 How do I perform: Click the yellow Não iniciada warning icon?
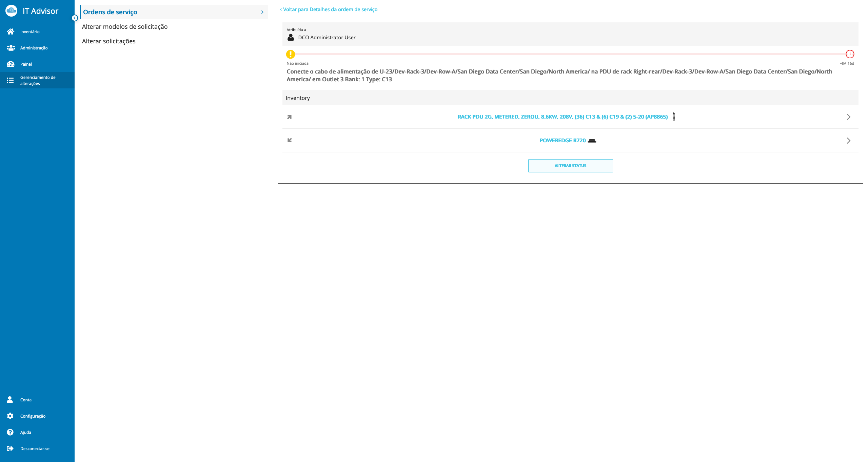pos(291,54)
